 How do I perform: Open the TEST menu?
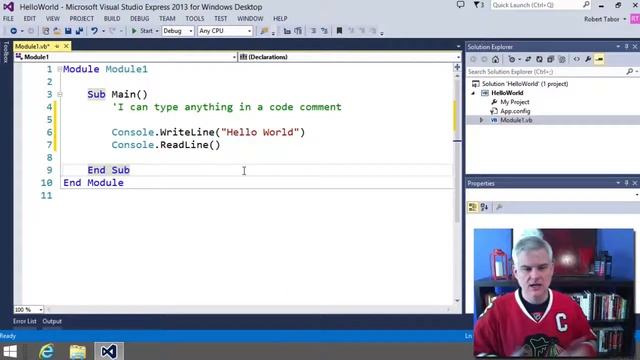221,19
